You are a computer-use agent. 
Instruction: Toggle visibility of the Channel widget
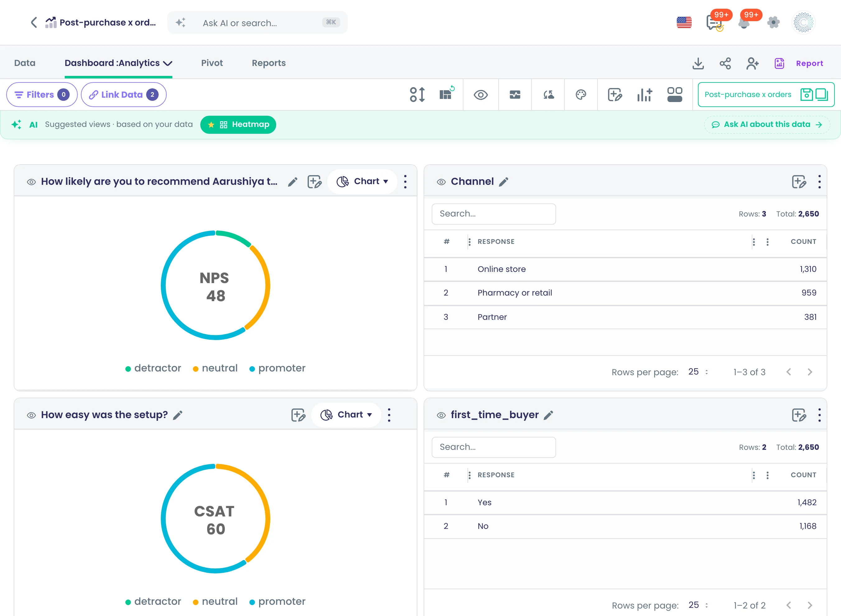click(441, 182)
